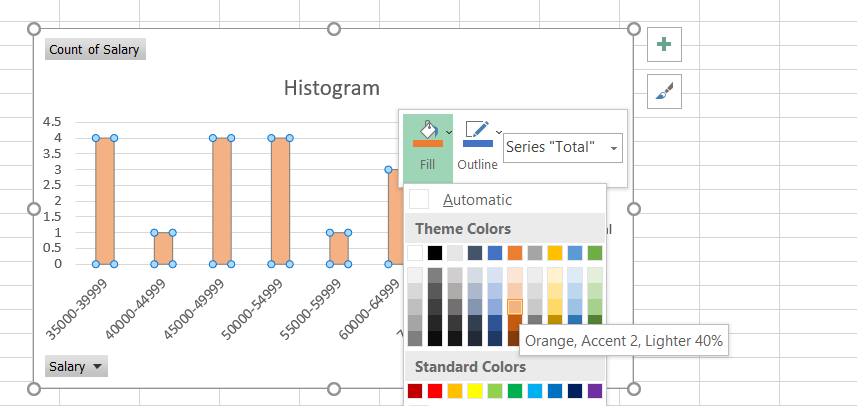Click the 35000-39999 histogram bar
857x406 pixels.
tap(105, 201)
